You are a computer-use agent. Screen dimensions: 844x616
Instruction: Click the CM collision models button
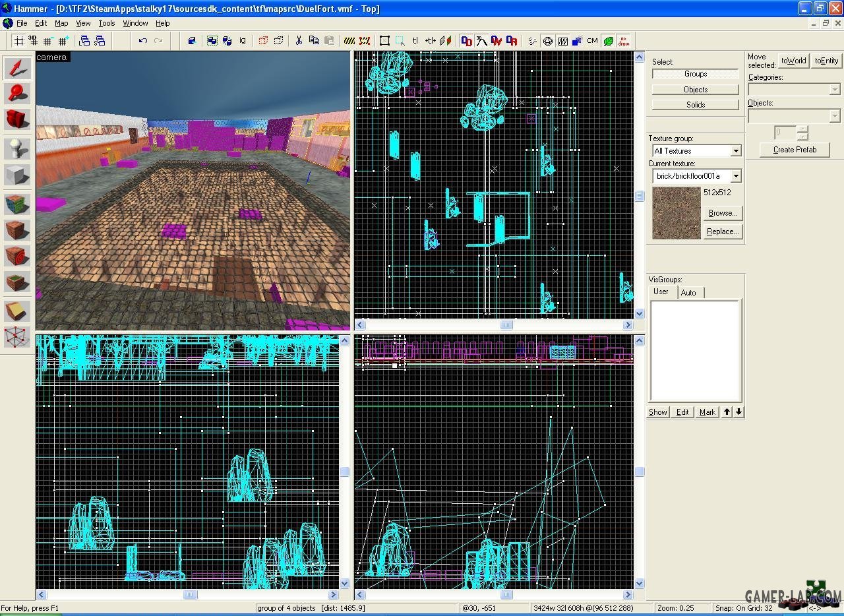(592, 41)
